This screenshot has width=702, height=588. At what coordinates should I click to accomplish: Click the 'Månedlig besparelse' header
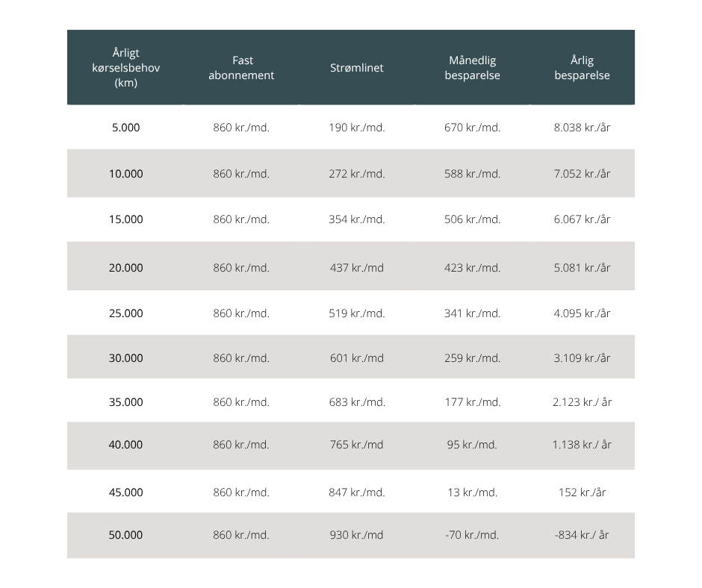tap(472, 68)
